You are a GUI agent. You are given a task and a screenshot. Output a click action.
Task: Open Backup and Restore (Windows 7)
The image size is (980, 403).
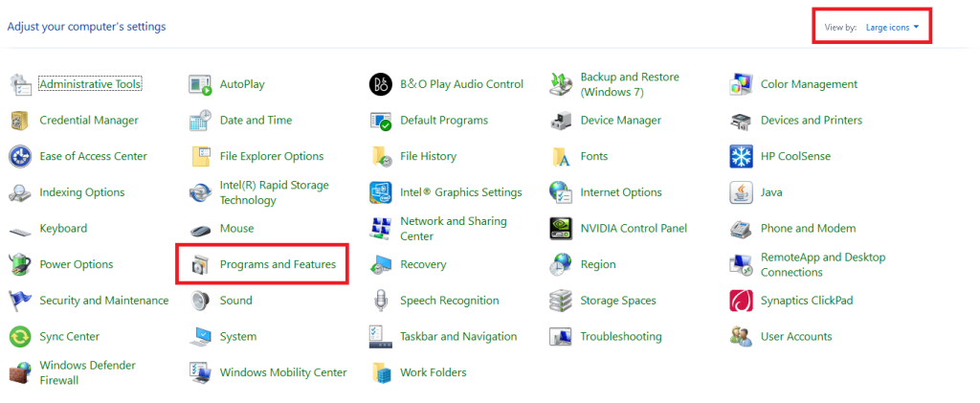click(x=629, y=84)
